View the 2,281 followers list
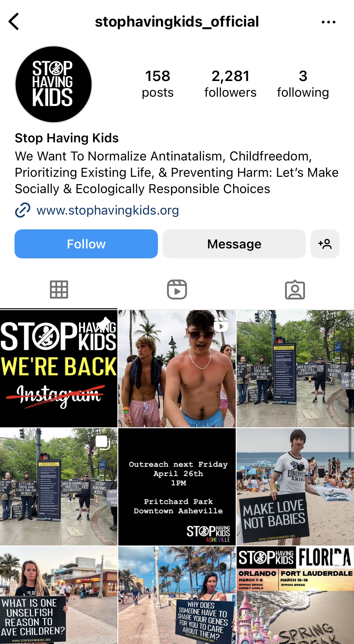The image size is (354, 644). (x=230, y=84)
